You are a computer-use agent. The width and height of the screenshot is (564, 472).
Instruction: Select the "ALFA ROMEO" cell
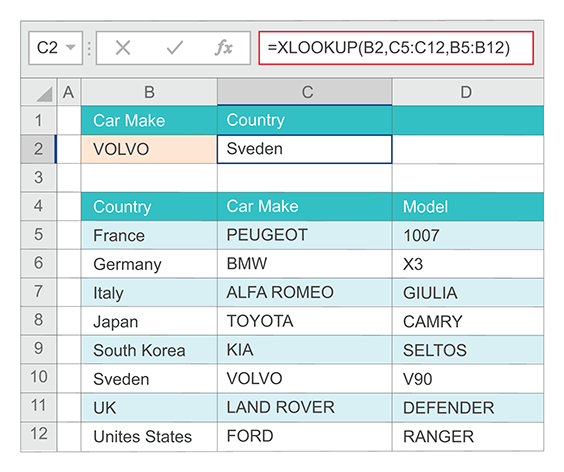tap(305, 292)
